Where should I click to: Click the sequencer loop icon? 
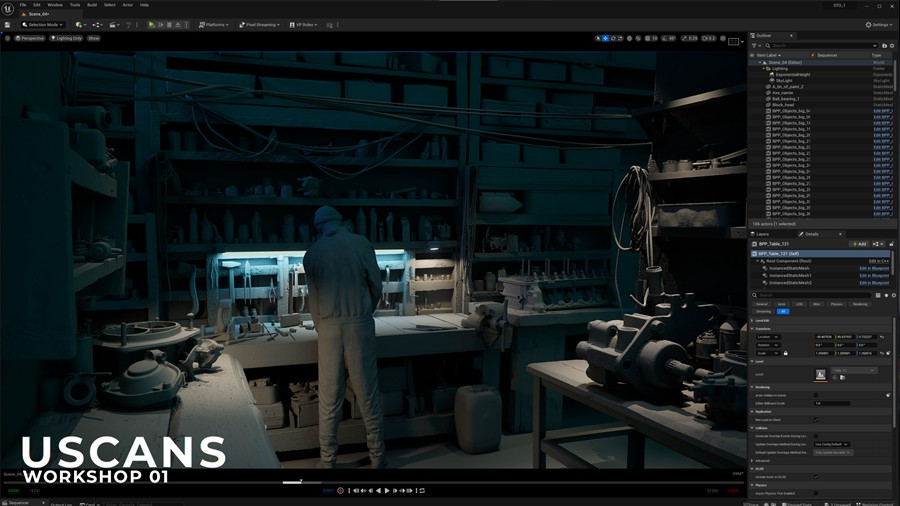[x=422, y=491]
